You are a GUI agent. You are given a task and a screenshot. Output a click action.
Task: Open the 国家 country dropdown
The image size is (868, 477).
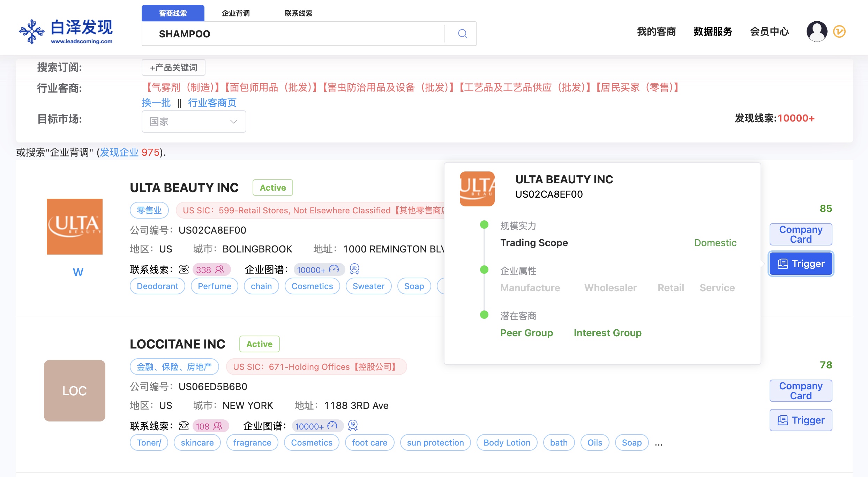194,122
